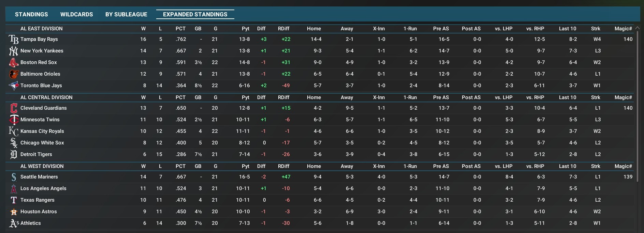Click the New York Yankees logo icon

14,51
